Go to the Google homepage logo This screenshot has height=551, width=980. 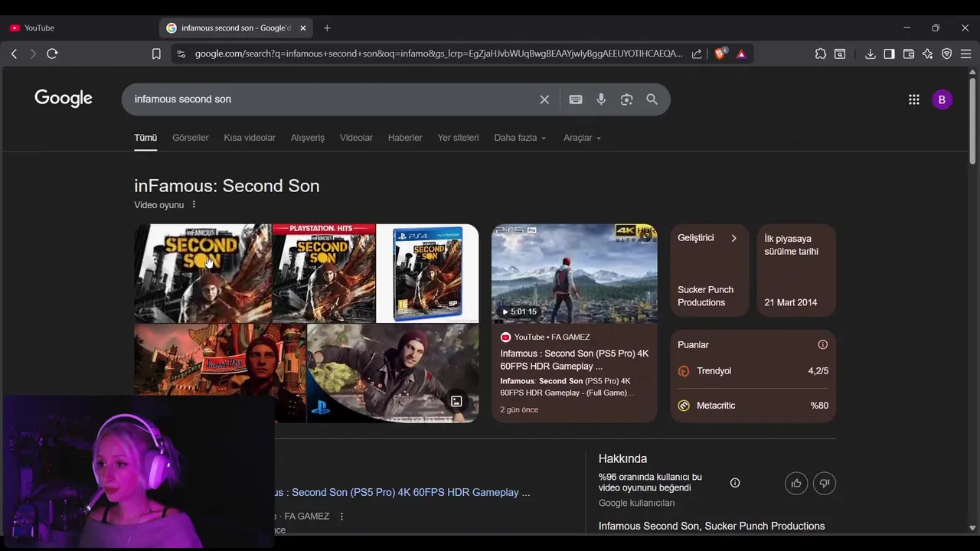(x=64, y=99)
